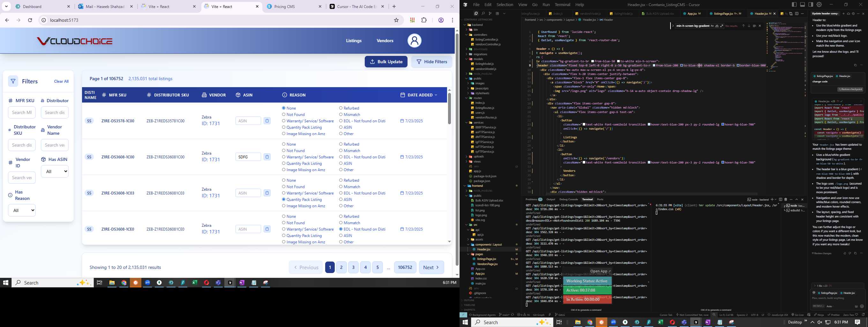Open the Vendors link in the header

[385, 41]
